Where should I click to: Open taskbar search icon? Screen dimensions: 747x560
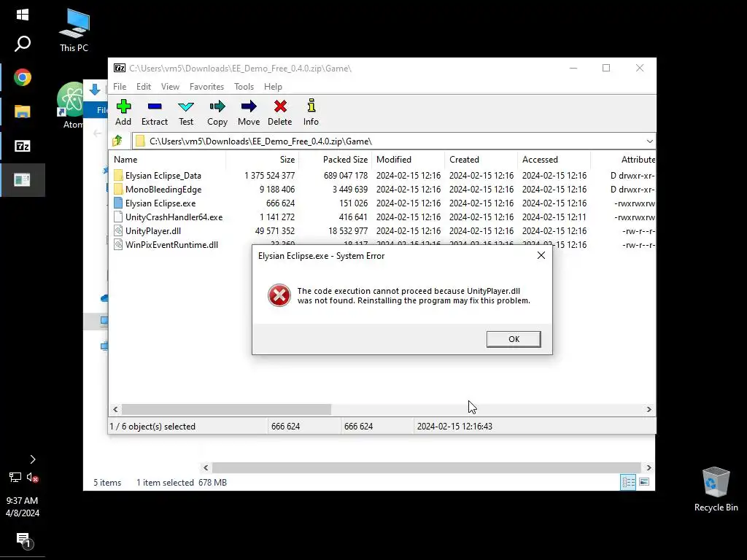23,44
